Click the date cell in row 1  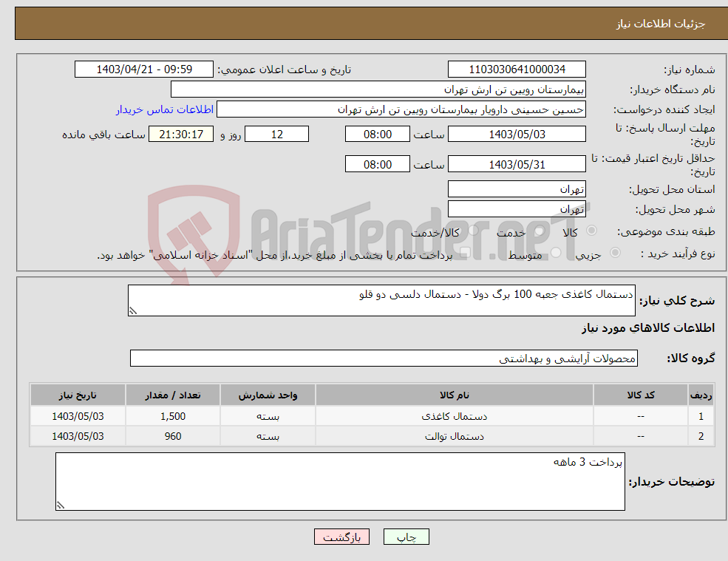pyautogui.click(x=78, y=416)
